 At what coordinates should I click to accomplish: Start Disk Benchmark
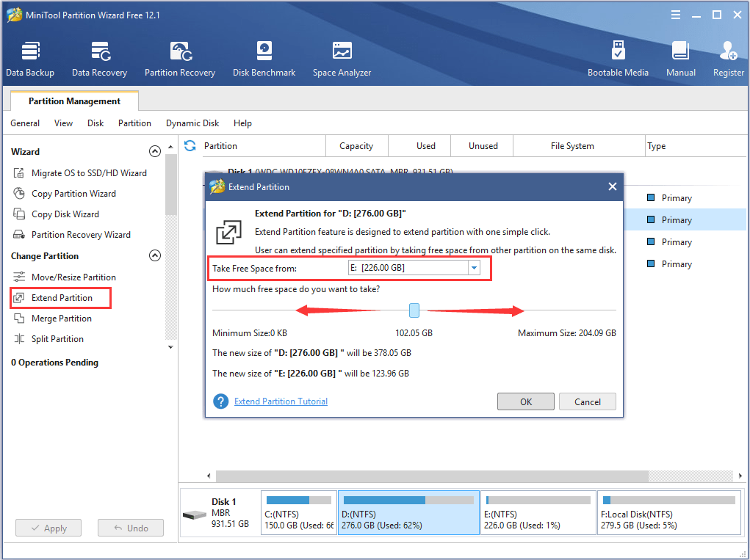(x=264, y=59)
